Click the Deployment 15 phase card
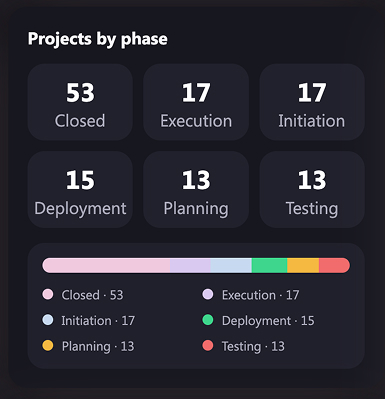Screen dimensions: 385x399 [80, 189]
